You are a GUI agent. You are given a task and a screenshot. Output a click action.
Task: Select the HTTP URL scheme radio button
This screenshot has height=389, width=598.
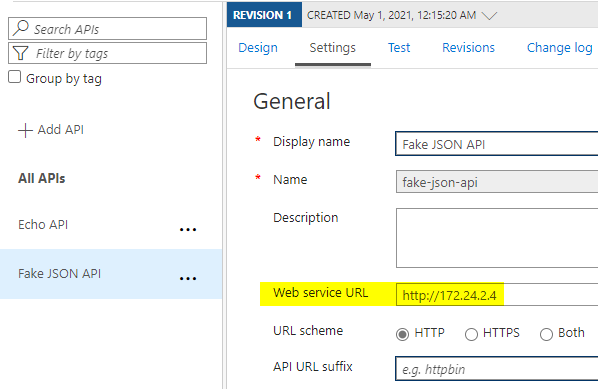402,334
